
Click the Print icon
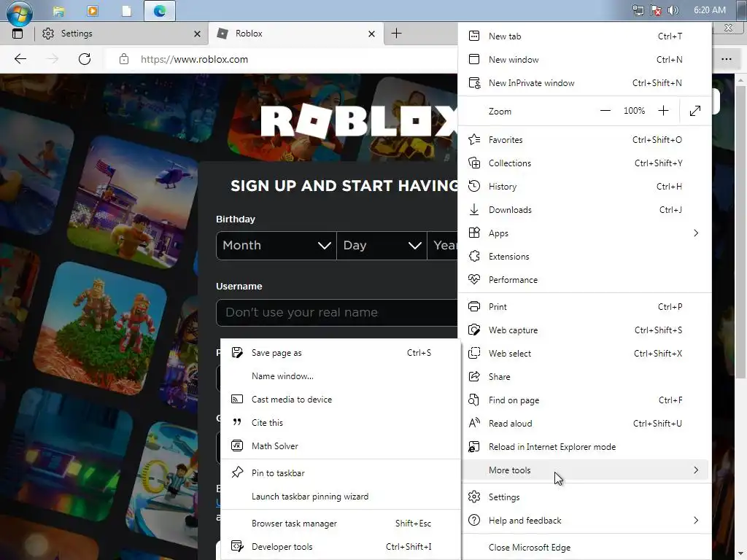tap(474, 307)
